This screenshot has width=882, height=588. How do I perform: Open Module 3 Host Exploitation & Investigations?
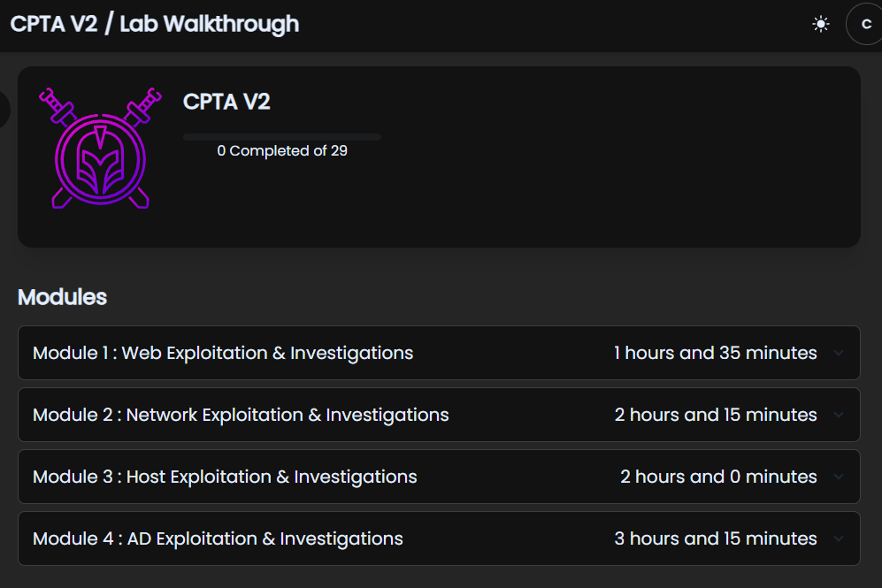(439, 477)
